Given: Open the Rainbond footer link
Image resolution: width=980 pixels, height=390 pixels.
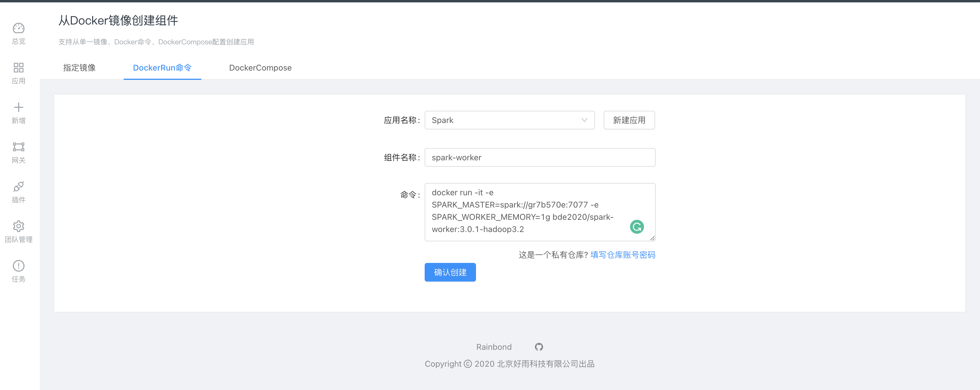Looking at the screenshot, I should click(x=494, y=347).
